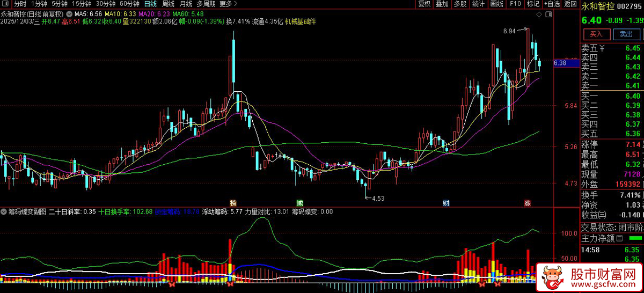This screenshot has height=293, width=644.
Task: Select the 日线 daily chart tab
Action: coord(150,4)
